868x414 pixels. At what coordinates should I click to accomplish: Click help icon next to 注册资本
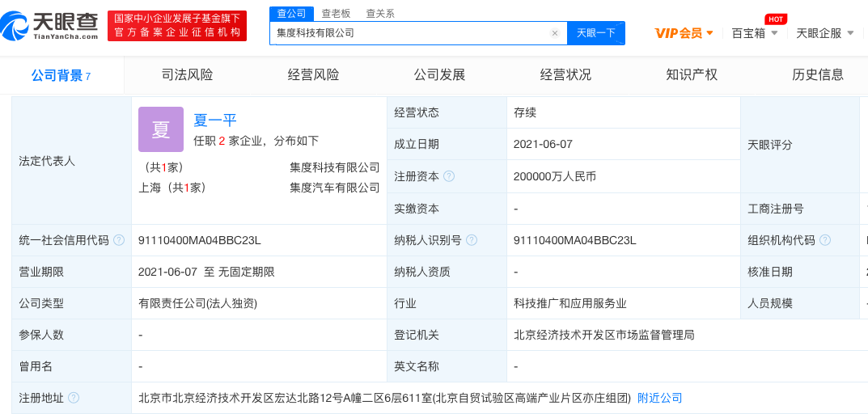(449, 176)
